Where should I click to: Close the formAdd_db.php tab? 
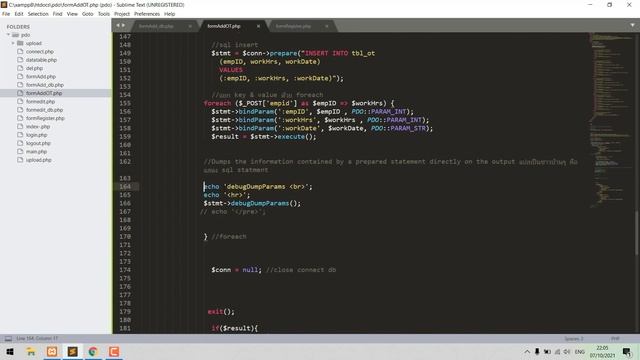(x=190, y=26)
